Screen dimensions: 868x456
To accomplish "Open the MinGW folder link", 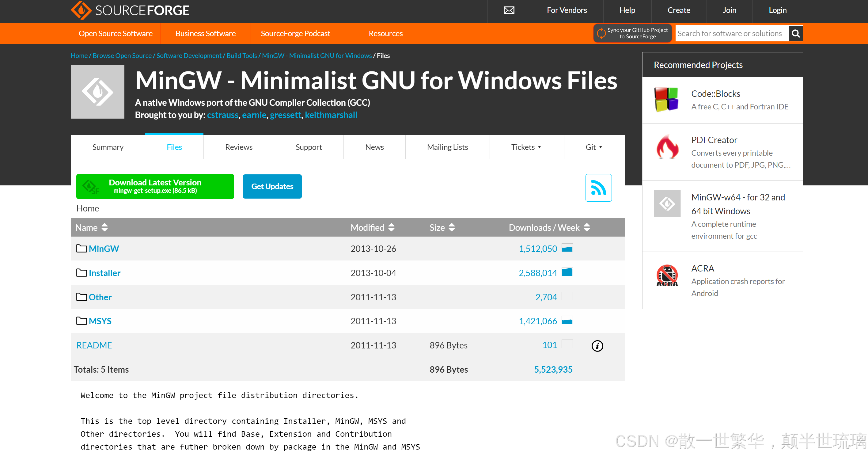I will [x=104, y=249].
